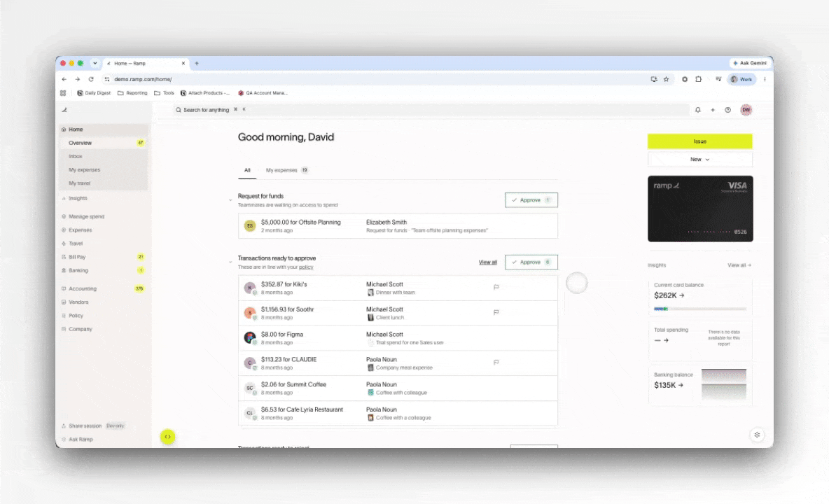
Task: Click the yellow code widget button
Action: click(x=167, y=436)
